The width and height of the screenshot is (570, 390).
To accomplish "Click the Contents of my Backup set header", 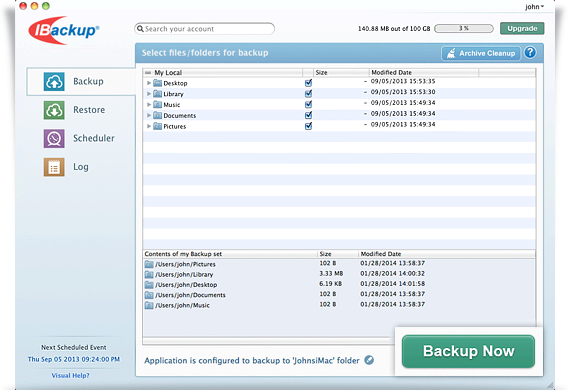I will coord(230,254).
